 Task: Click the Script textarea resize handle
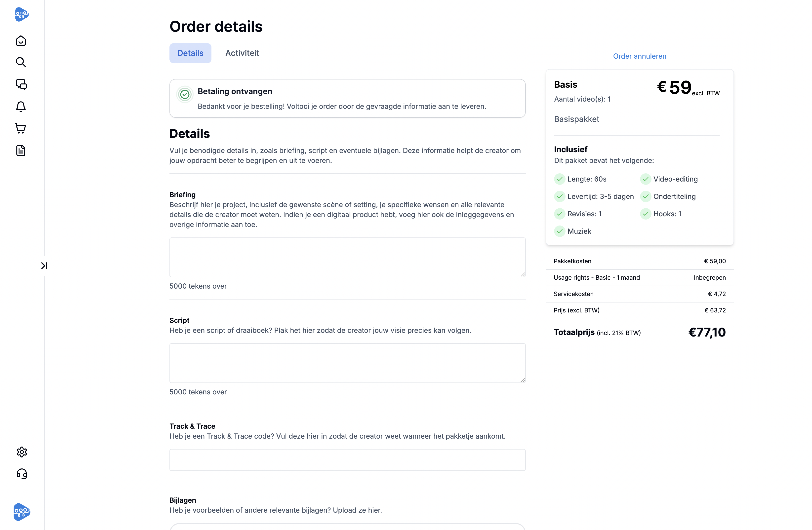(x=523, y=380)
